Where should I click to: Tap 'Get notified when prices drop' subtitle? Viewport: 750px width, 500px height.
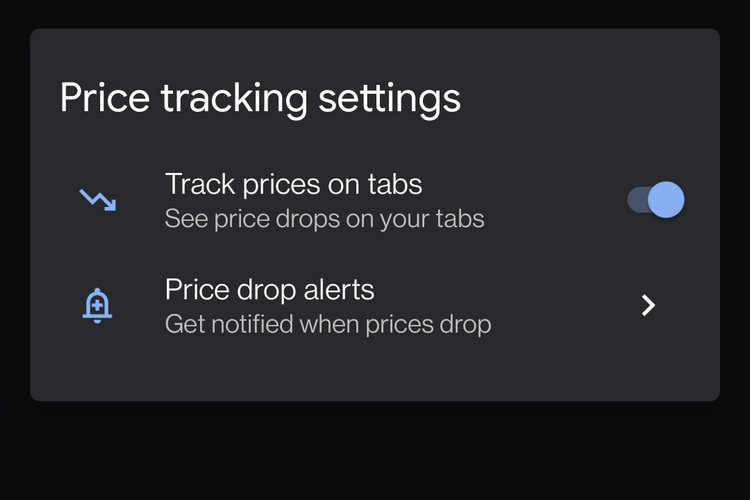[328, 324]
